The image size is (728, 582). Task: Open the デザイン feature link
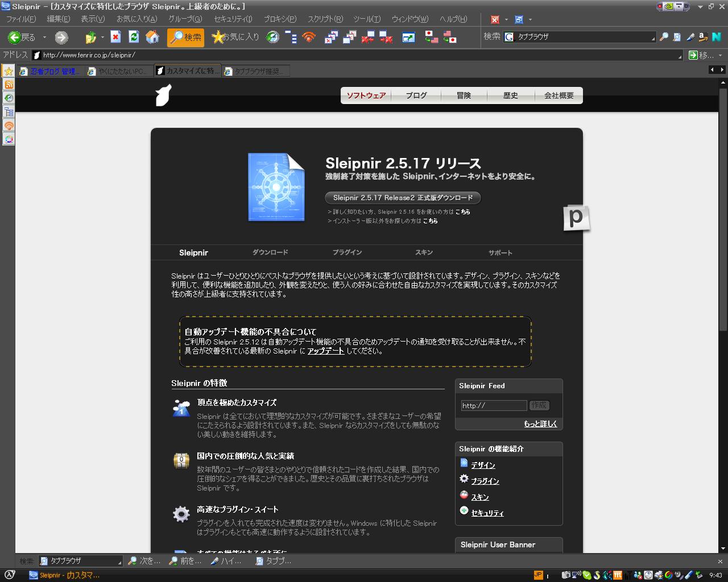(x=483, y=465)
